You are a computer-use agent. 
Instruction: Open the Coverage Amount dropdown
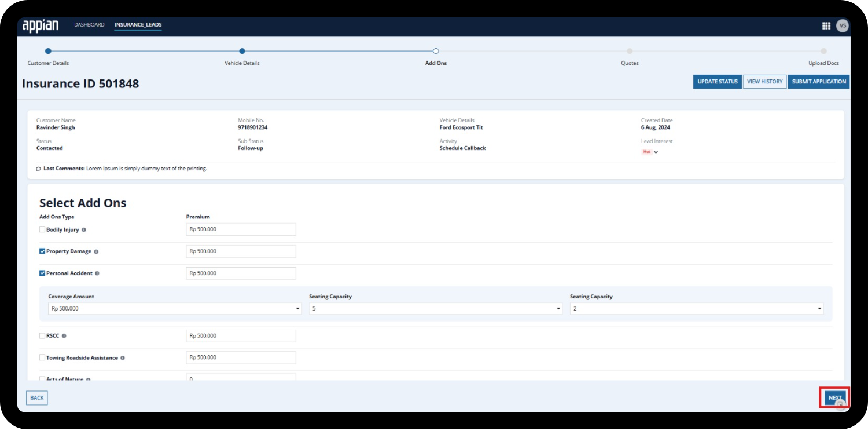click(x=175, y=309)
